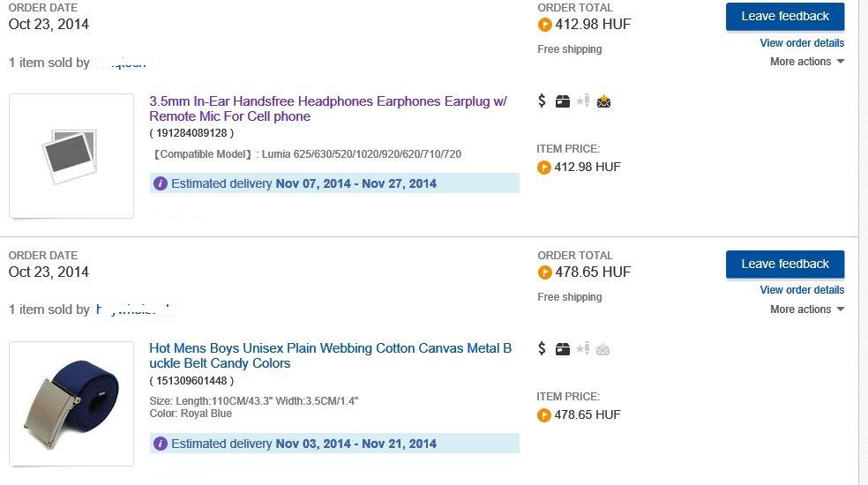Click the orange currency icon by 412.98 HUF order total
The height and width of the screenshot is (485, 868).
544,25
